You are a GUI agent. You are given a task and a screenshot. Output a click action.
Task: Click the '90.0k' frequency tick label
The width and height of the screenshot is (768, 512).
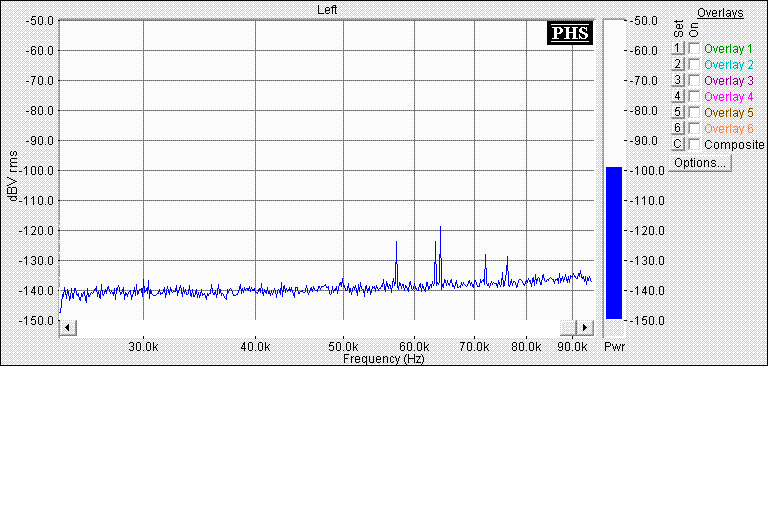(x=572, y=347)
